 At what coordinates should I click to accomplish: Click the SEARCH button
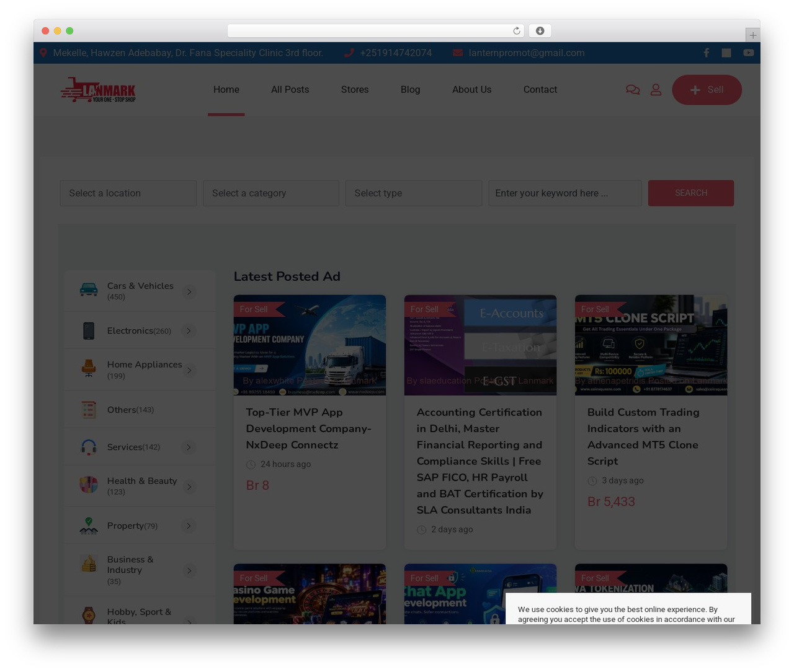691,193
